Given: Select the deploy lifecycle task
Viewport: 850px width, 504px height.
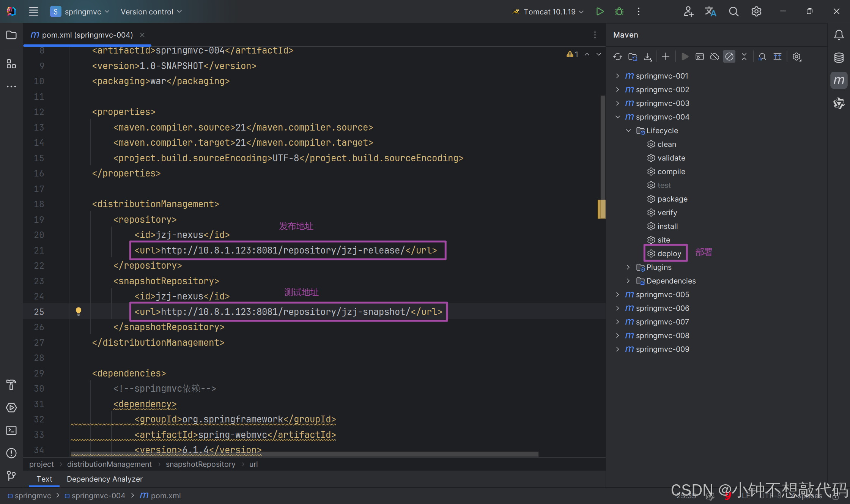Looking at the screenshot, I should [x=668, y=253].
